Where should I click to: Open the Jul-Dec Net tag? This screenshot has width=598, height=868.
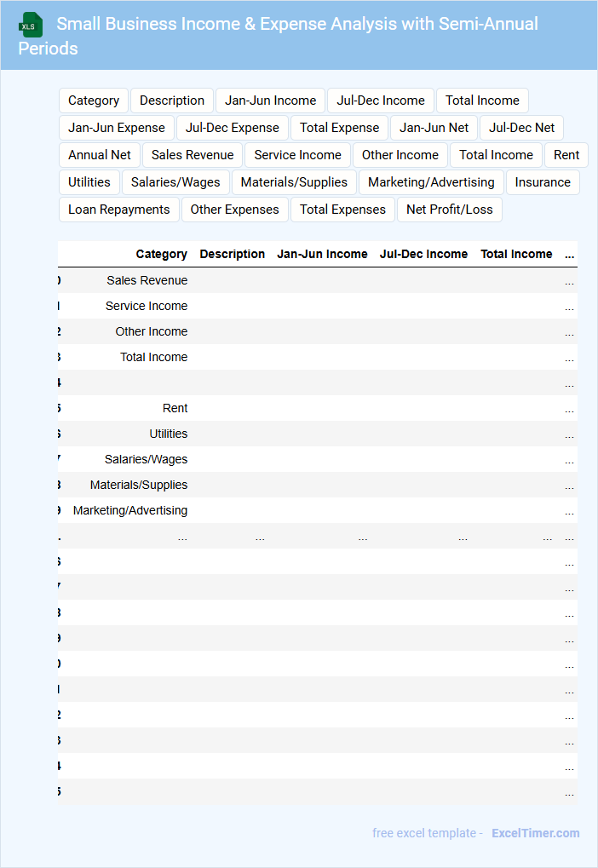(x=521, y=128)
